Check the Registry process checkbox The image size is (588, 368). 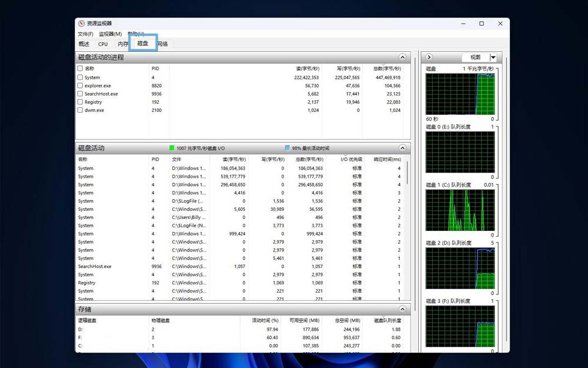coord(80,102)
